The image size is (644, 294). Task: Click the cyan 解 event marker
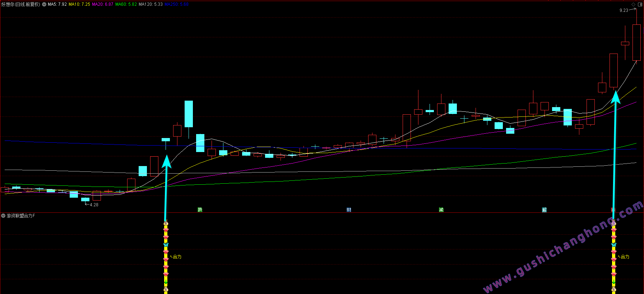(x=545, y=210)
